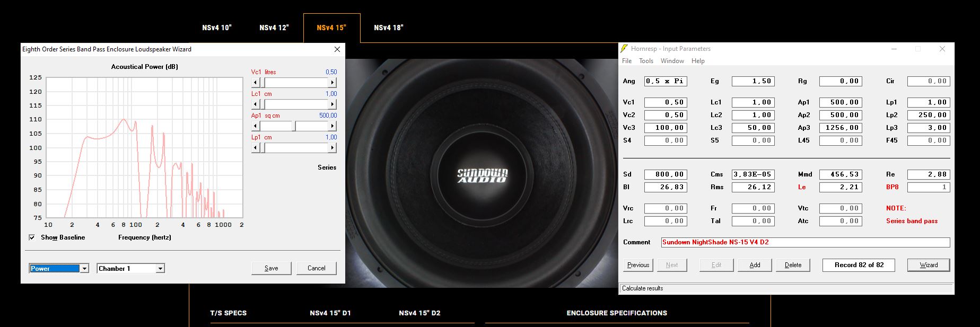Click the Sundown Audio subwoofer image
980x327 pixels.
482,173
